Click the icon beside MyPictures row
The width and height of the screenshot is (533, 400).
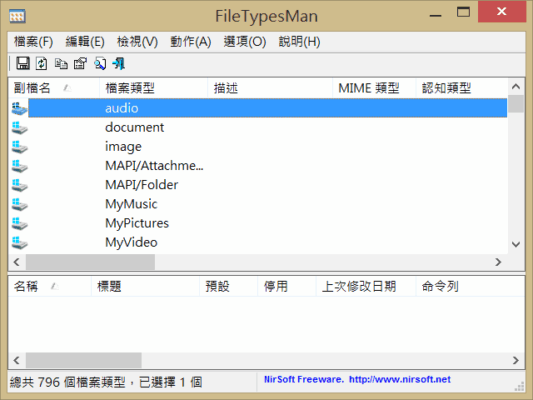[x=19, y=223]
